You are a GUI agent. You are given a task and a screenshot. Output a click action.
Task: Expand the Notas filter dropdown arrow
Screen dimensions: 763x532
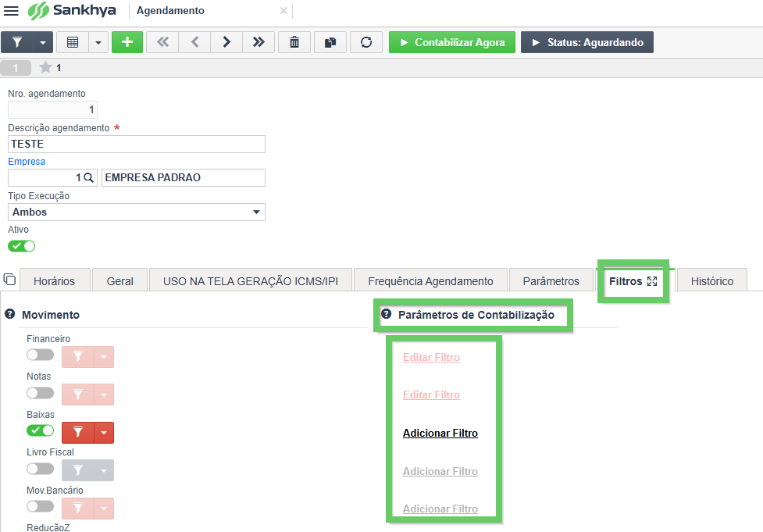(x=104, y=395)
